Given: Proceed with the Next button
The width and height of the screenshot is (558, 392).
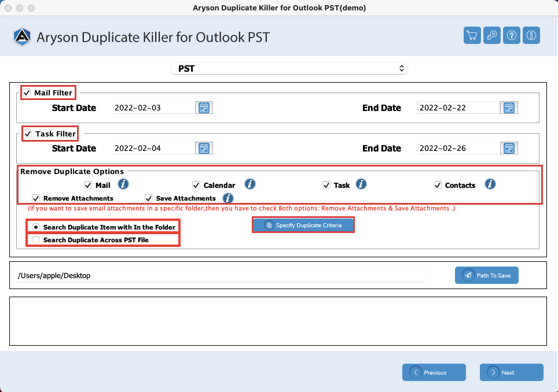Looking at the screenshot, I should click(511, 372).
